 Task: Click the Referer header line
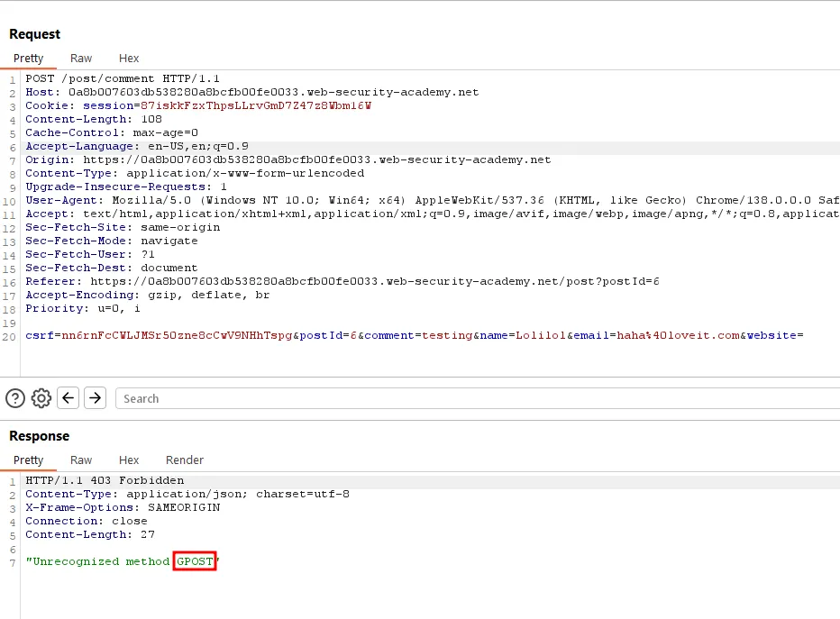click(342, 281)
